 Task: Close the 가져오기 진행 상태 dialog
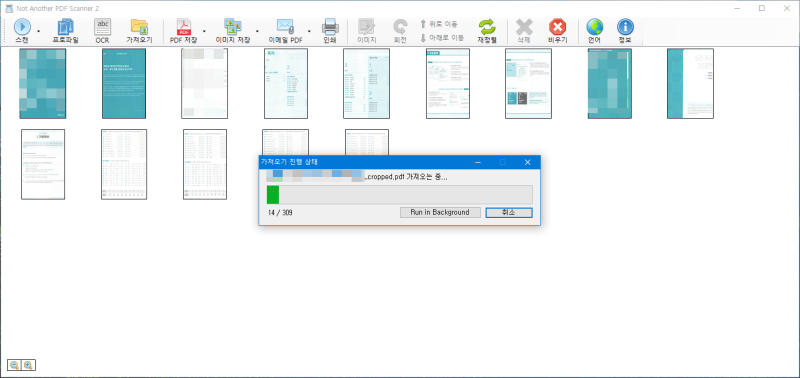click(x=528, y=162)
